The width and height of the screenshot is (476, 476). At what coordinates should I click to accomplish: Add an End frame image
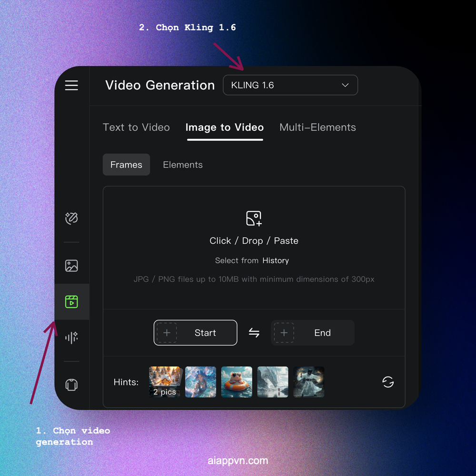[x=312, y=333]
